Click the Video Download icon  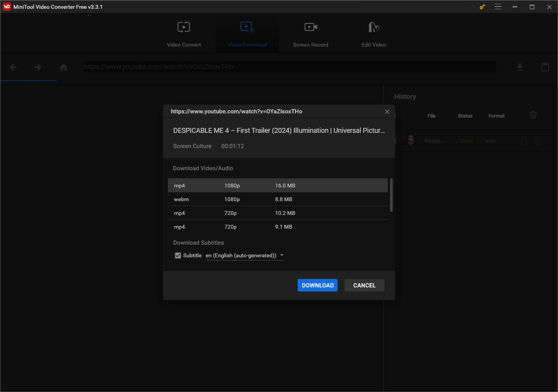click(x=247, y=27)
